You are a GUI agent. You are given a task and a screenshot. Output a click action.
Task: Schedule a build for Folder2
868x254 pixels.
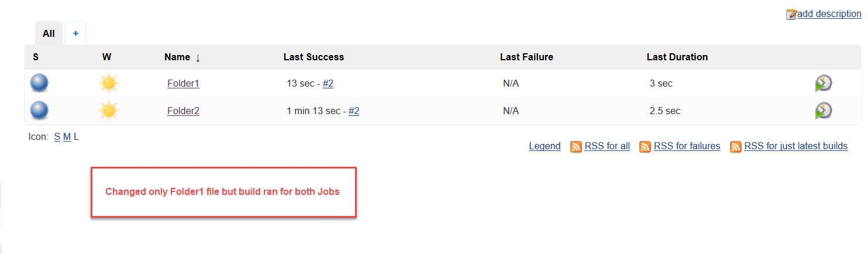tap(824, 111)
